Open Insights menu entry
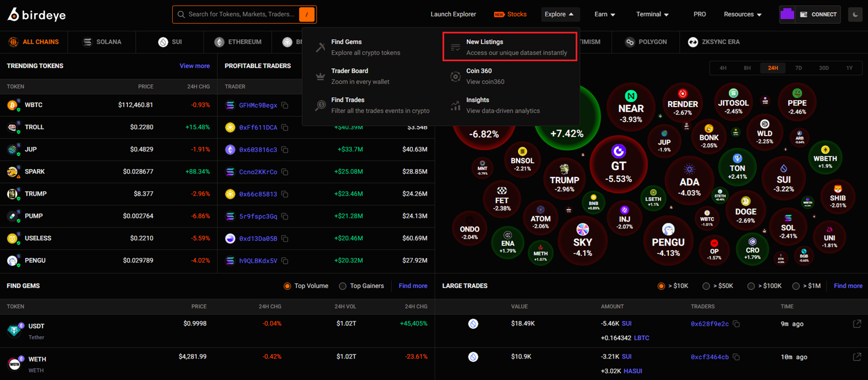Image resolution: width=868 pixels, height=380 pixels. (x=510, y=105)
